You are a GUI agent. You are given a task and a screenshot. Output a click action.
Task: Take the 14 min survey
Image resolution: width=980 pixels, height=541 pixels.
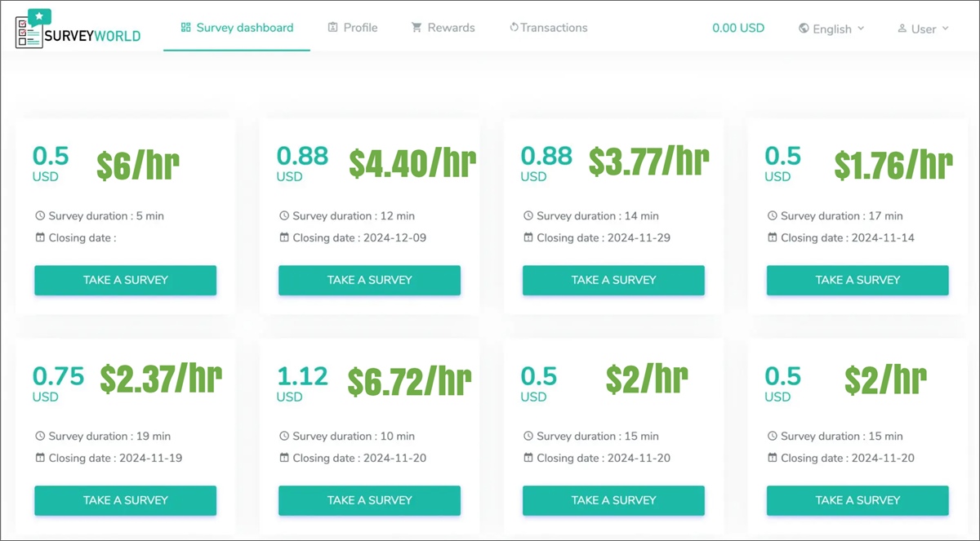[x=613, y=280]
